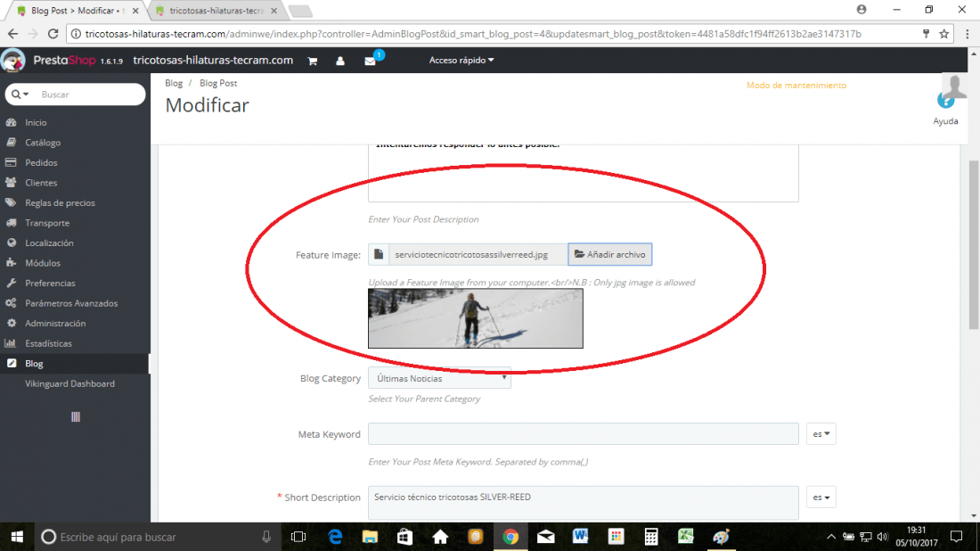Launch Microsoft Edge from the taskbar
The image size is (980, 551).
tap(335, 537)
